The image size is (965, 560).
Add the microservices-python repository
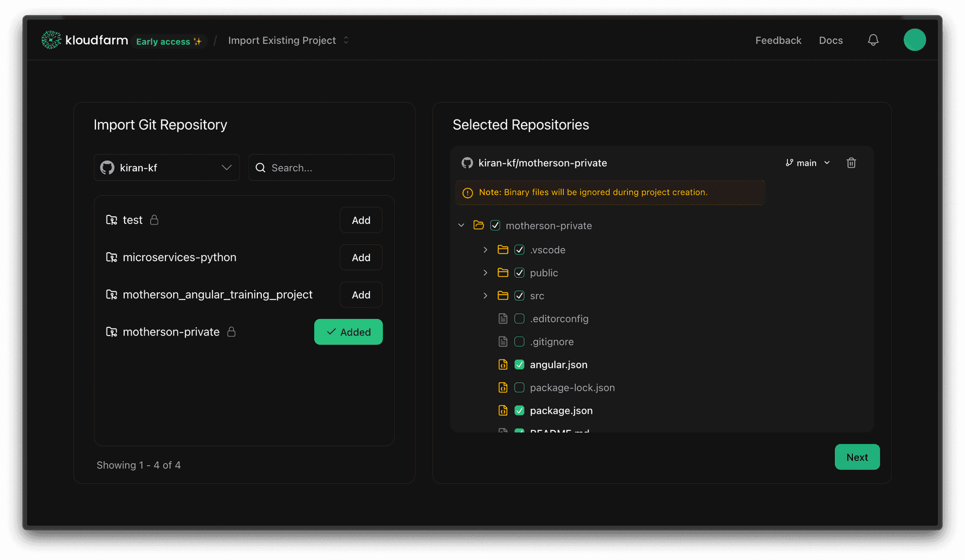(x=360, y=257)
